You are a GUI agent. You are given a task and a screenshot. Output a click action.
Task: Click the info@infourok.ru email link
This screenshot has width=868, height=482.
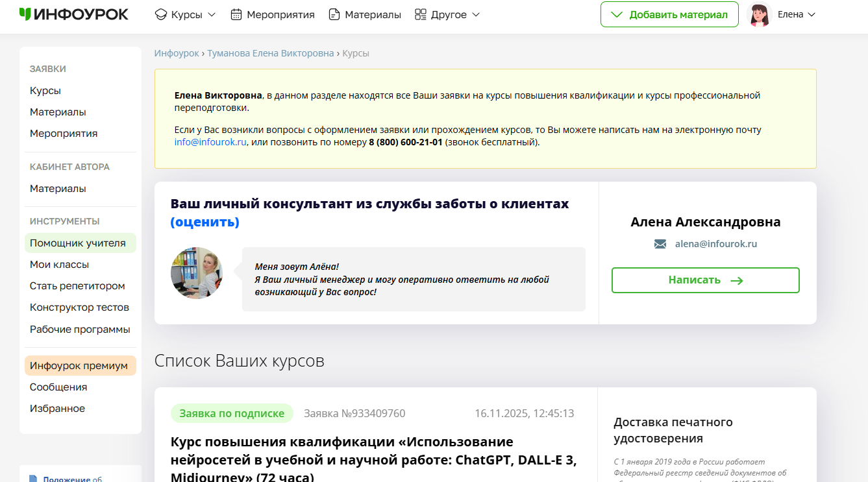point(210,142)
